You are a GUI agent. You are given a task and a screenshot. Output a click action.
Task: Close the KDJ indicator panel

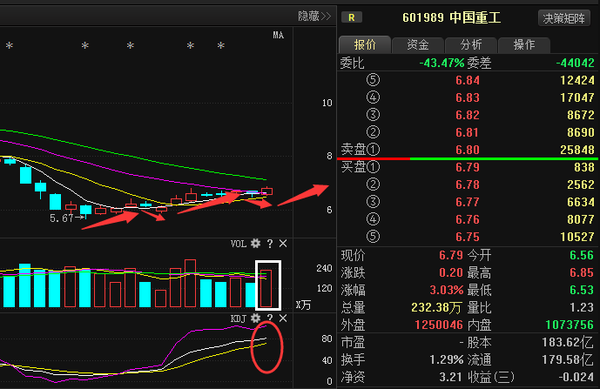[283, 318]
